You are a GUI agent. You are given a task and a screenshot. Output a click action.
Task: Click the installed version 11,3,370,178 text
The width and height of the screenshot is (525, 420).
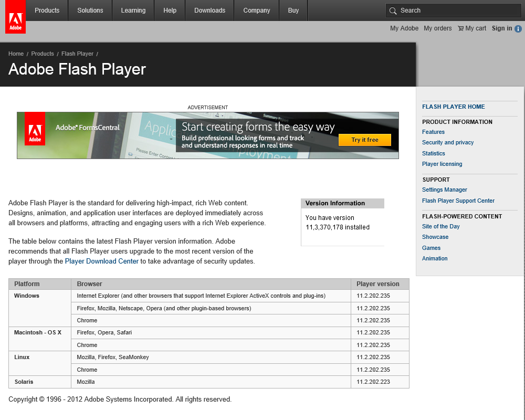(x=338, y=227)
